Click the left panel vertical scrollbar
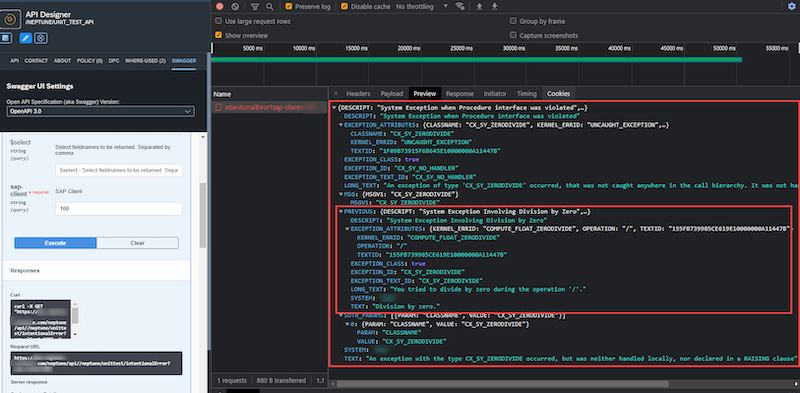The width and height of the screenshot is (800, 393). (203, 214)
